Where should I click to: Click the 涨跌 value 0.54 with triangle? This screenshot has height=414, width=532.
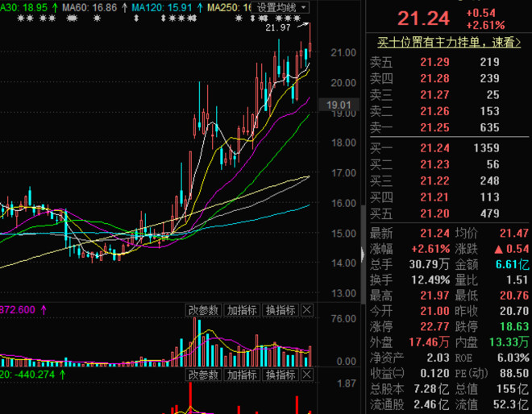tap(512, 249)
